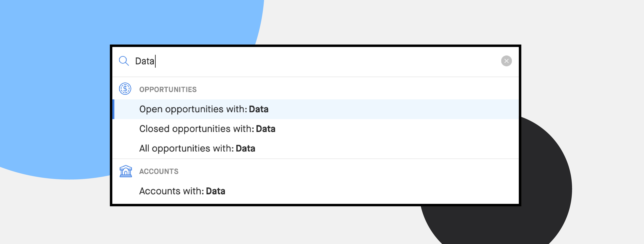Click the OPPORTUNITIES section header
644x244 pixels.
168,89
